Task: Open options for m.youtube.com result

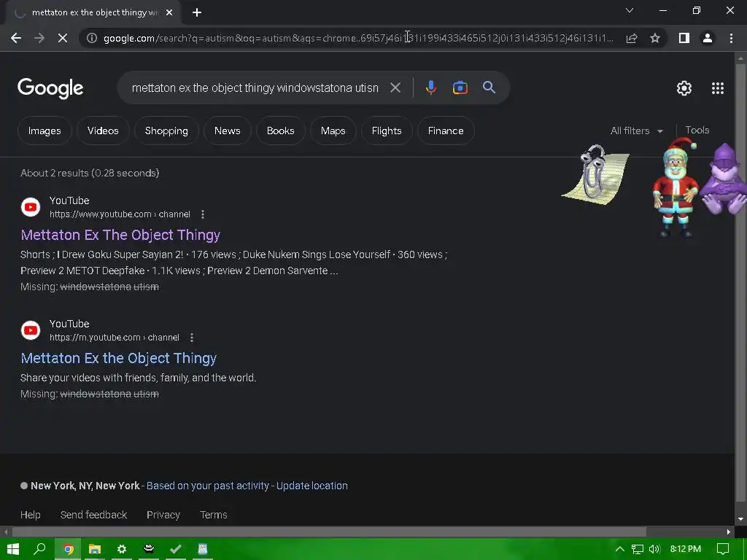Action: click(192, 338)
